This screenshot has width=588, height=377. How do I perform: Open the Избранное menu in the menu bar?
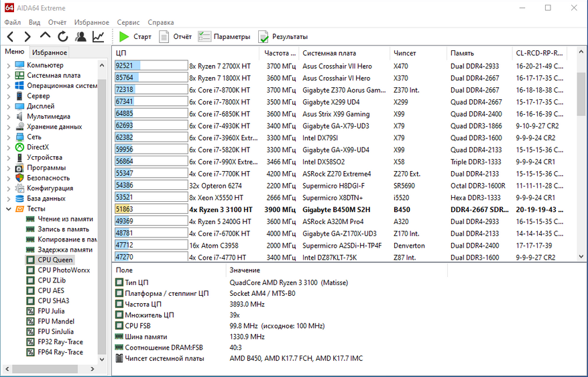click(x=91, y=23)
